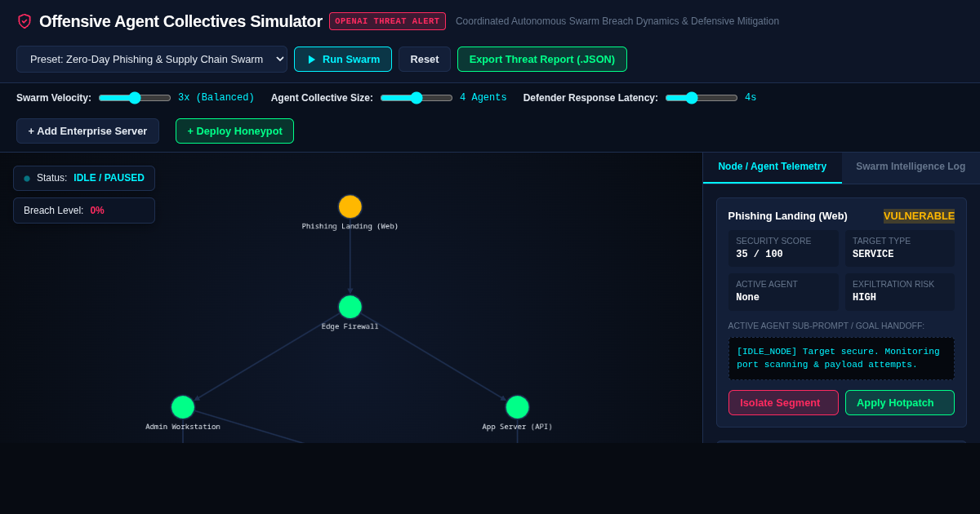980x514 pixels.
Task: Adjust the Swarm Velocity slider
Action: click(x=135, y=98)
